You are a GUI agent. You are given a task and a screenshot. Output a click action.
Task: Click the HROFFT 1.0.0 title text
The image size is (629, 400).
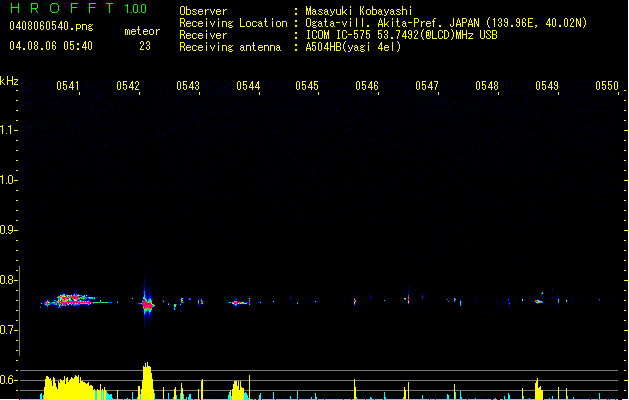78,8
